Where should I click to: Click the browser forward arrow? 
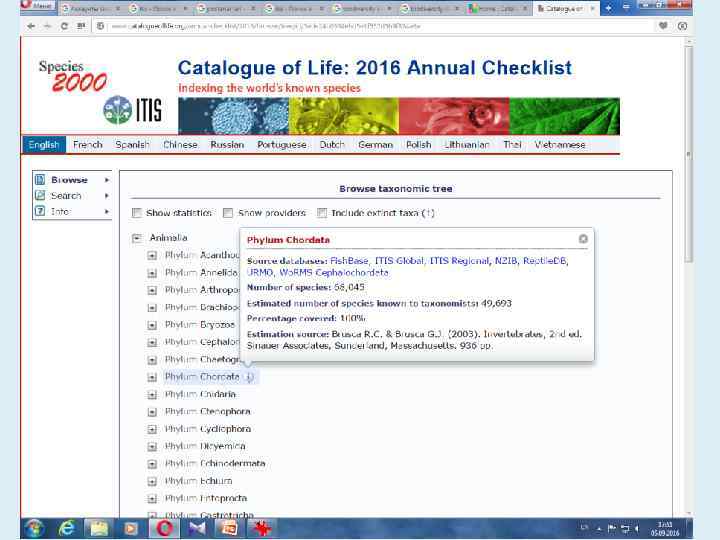48,26
